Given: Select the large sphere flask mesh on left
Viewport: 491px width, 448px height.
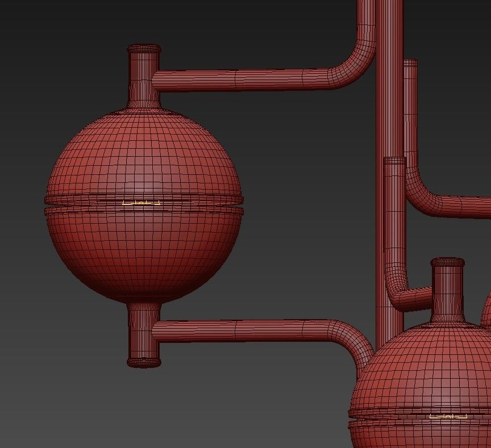Looking at the screenshot, I should click(x=144, y=207).
